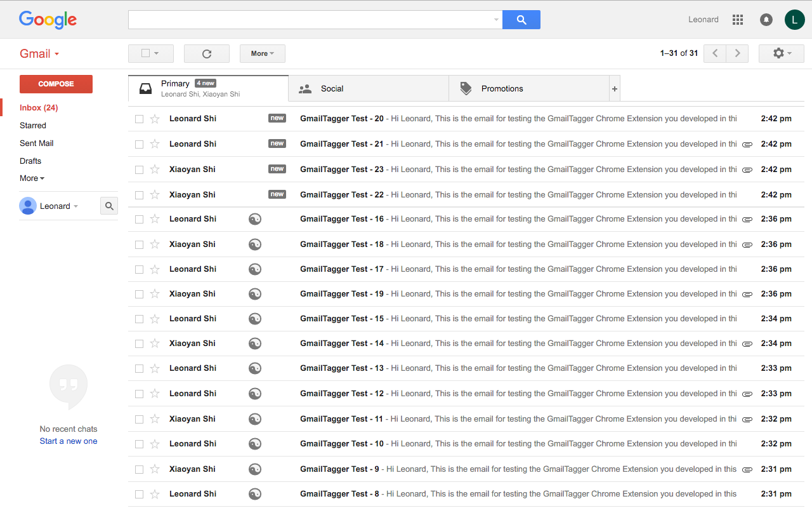Click the tagger icon on Test - 17 row
Screen dimensions: 812x508
coord(255,269)
